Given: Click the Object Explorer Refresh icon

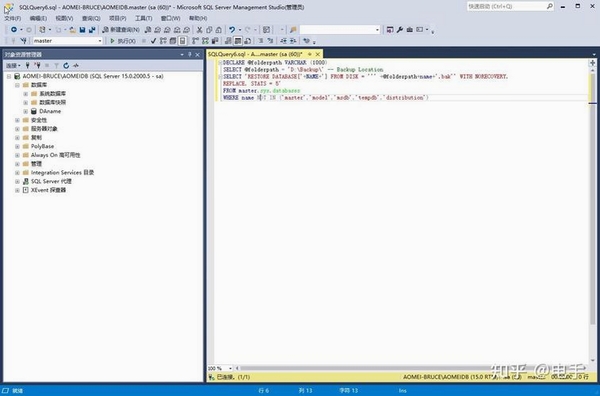Looking at the screenshot, I should pos(66,66).
